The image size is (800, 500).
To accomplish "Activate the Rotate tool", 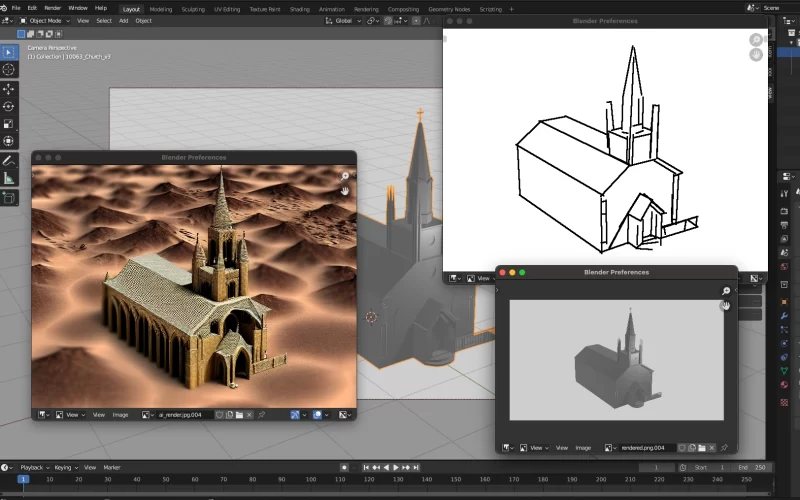I will (x=9, y=106).
